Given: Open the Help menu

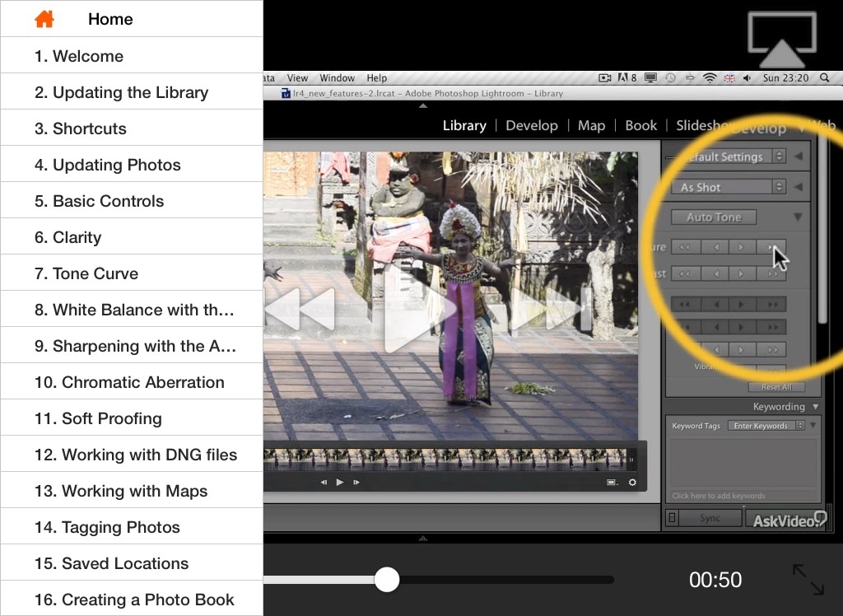Looking at the screenshot, I should (377, 78).
